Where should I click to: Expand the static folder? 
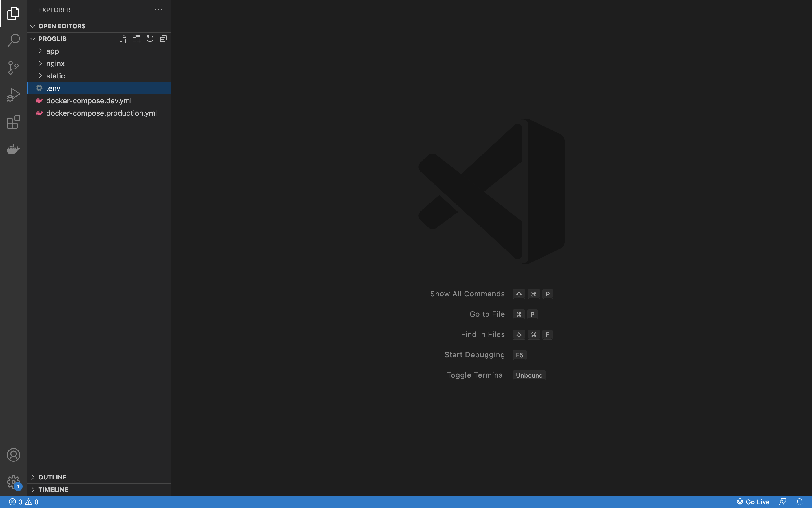(x=99, y=76)
